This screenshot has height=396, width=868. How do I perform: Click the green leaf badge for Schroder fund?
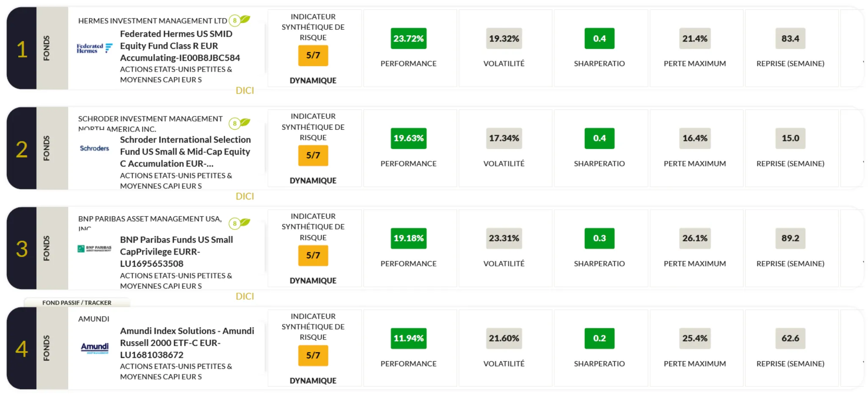click(x=240, y=123)
